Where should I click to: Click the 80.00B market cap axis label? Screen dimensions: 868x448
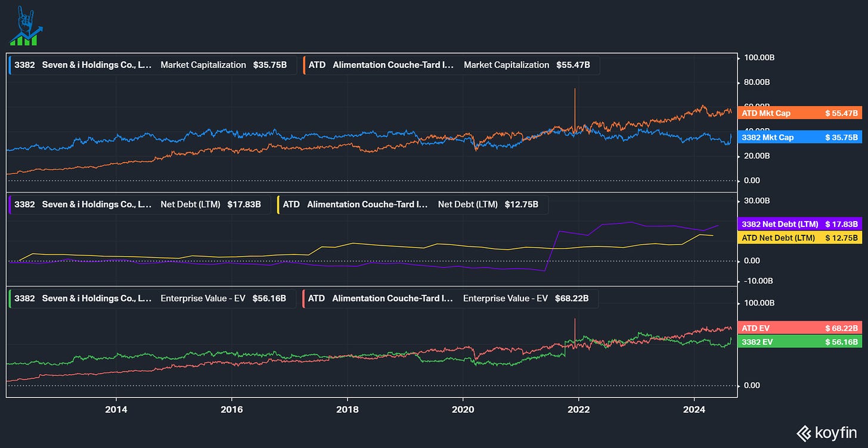tap(757, 82)
